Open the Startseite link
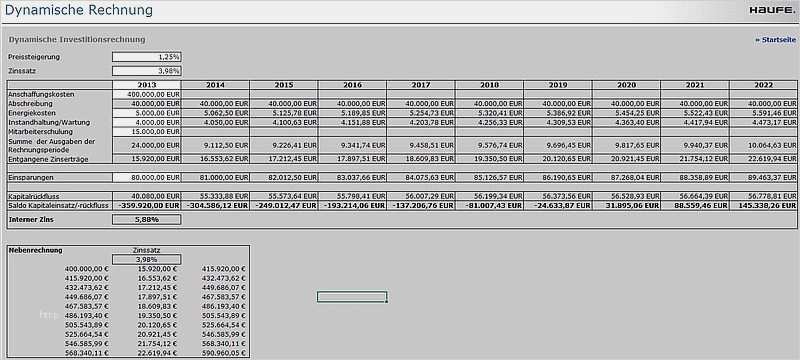Screen dimensions: 800x360 pos(776,40)
